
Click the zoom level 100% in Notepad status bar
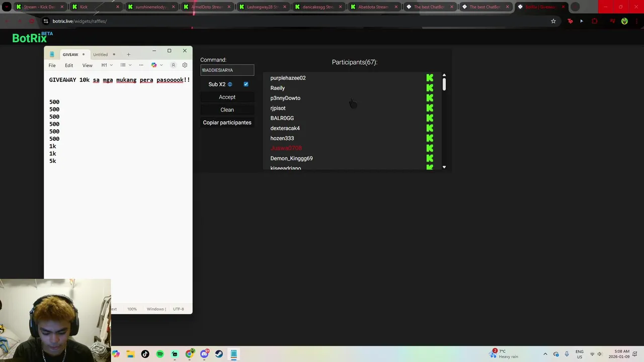(132, 309)
